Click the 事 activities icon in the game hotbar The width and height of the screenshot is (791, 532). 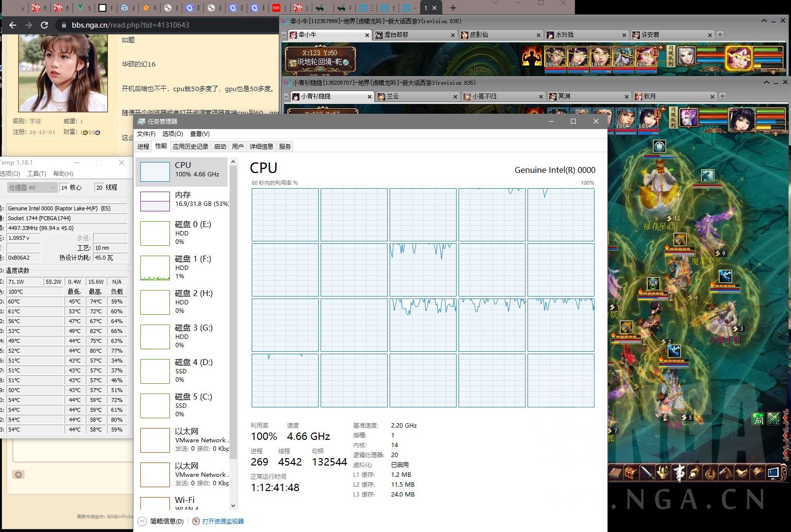(x=680, y=473)
